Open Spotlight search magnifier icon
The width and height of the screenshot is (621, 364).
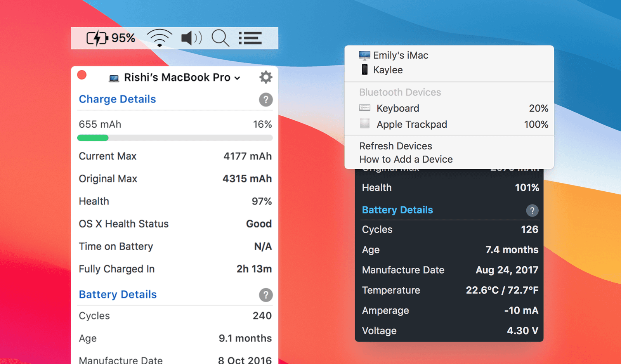click(220, 38)
